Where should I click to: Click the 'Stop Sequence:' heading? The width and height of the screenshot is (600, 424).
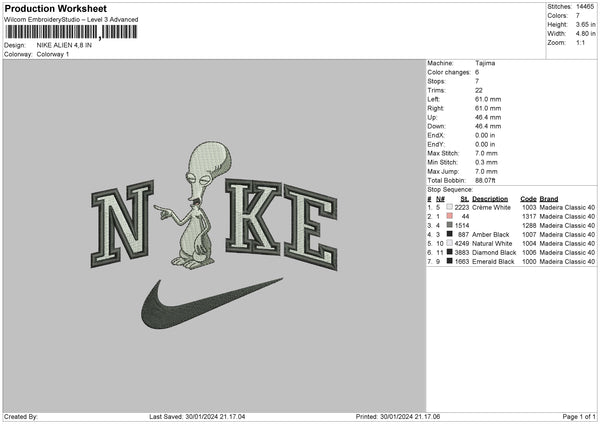450,190
